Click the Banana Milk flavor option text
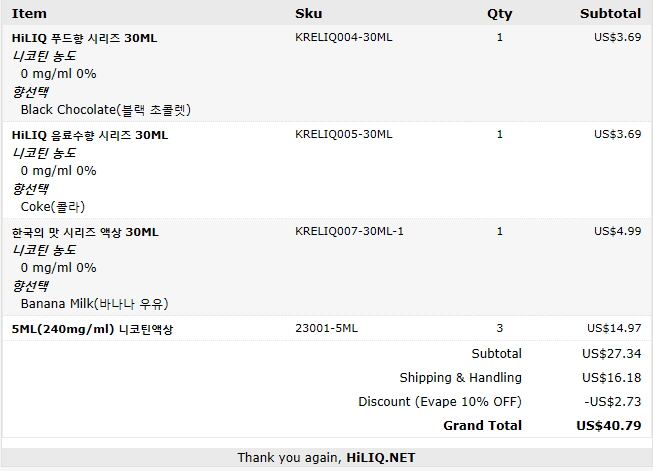Image resolution: width=653 pixels, height=471 pixels. (95, 304)
